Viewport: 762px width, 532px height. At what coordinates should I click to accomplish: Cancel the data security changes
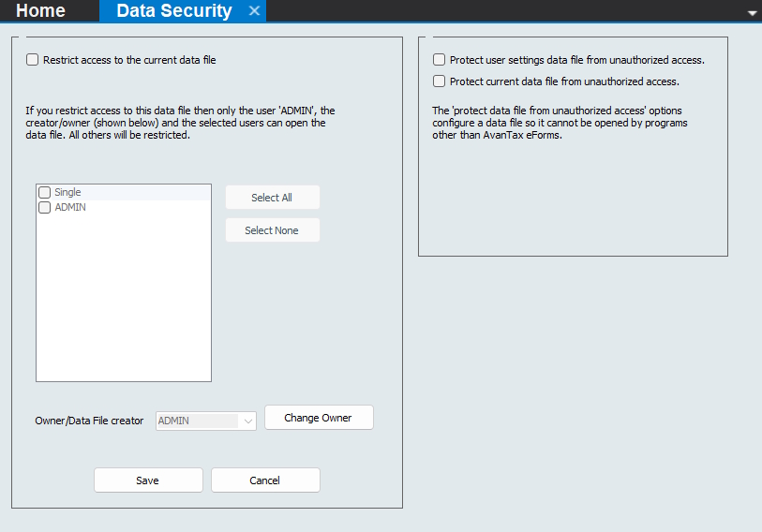click(265, 480)
